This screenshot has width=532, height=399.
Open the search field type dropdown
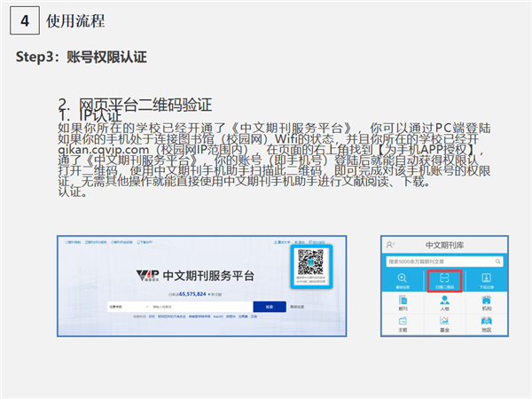click(129, 307)
